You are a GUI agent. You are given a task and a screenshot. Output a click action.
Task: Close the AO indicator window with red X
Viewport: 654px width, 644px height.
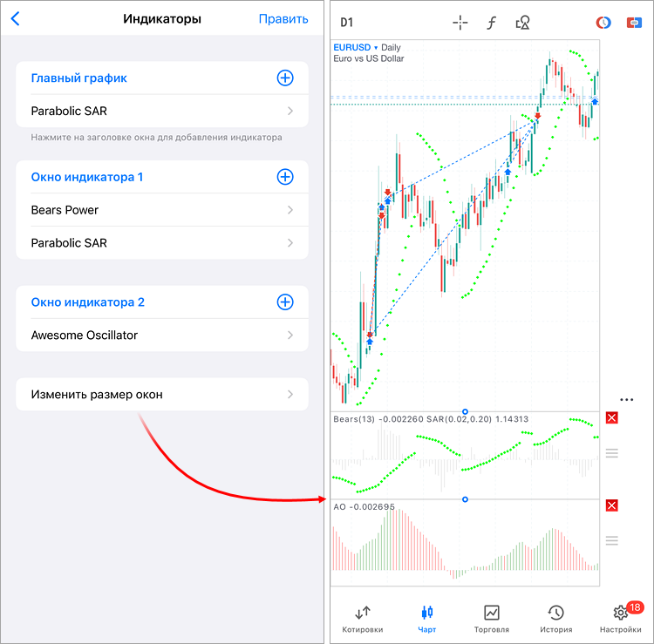tap(611, 505)
